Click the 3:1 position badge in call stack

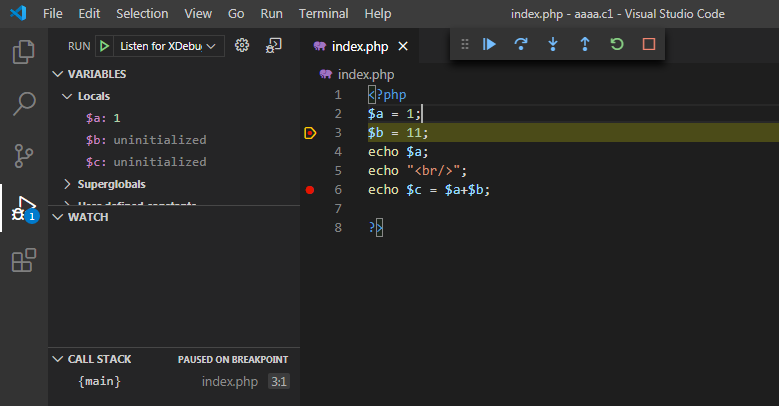click(x=279, y=382)
